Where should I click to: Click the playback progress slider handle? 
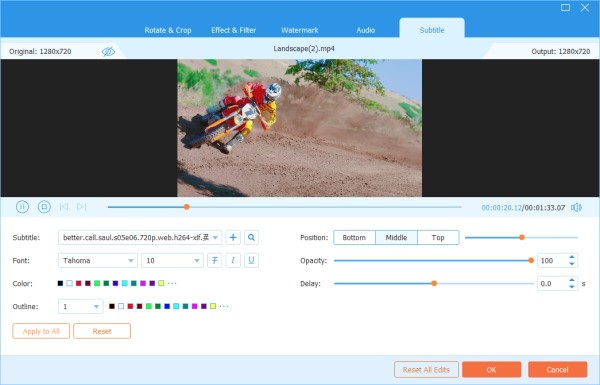coord(186,207)
